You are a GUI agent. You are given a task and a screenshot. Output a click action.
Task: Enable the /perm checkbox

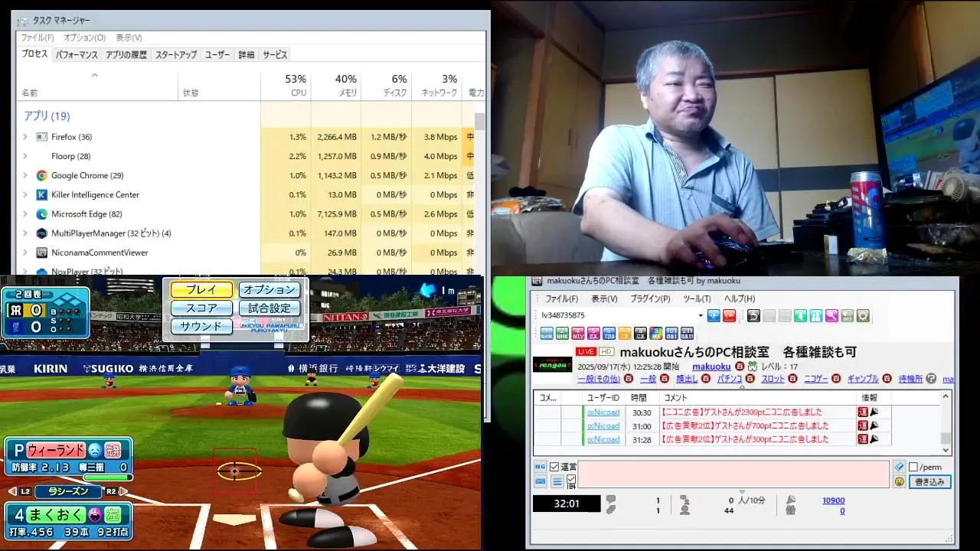pyautogui.click(x=913, y=467)
